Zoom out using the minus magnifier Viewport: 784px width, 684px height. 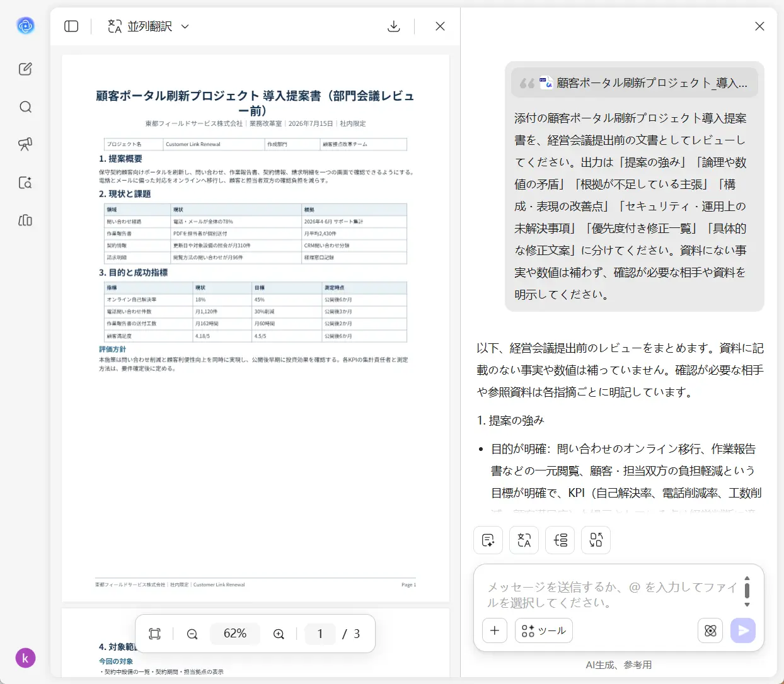coord(192,634)
